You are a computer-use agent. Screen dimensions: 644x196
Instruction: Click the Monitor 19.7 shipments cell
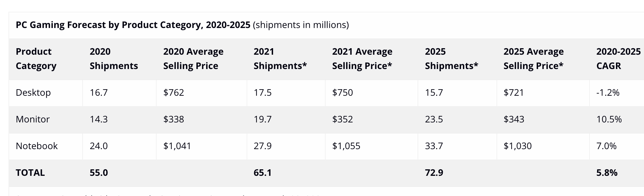263,119
